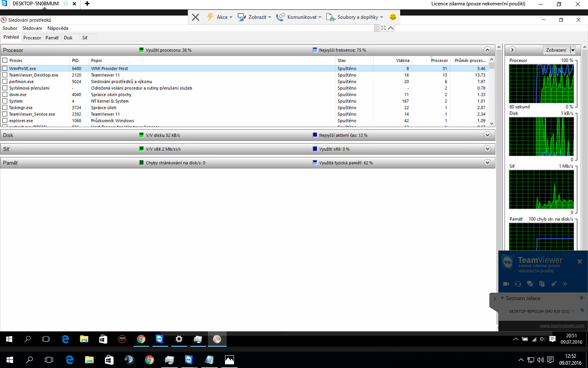The image size is (588, 368).
Task: Click the Procesor usage graph
Action: (x=541, y=84)
